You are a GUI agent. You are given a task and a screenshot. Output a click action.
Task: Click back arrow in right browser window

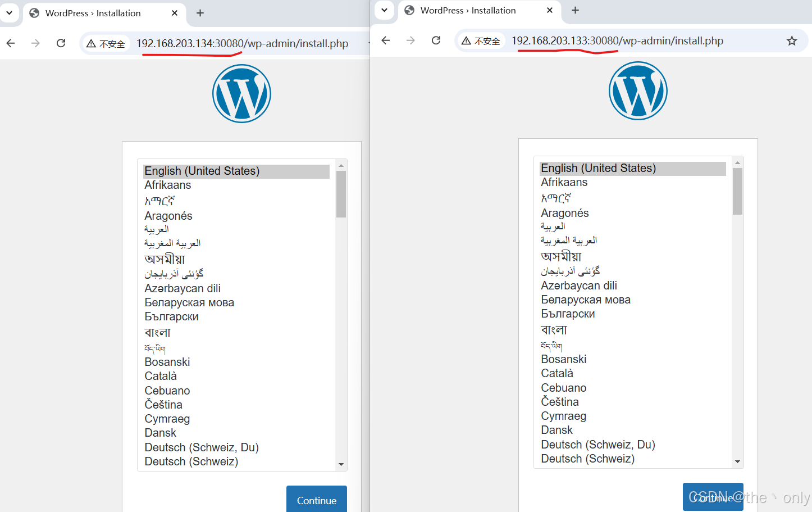pos(385,40)
